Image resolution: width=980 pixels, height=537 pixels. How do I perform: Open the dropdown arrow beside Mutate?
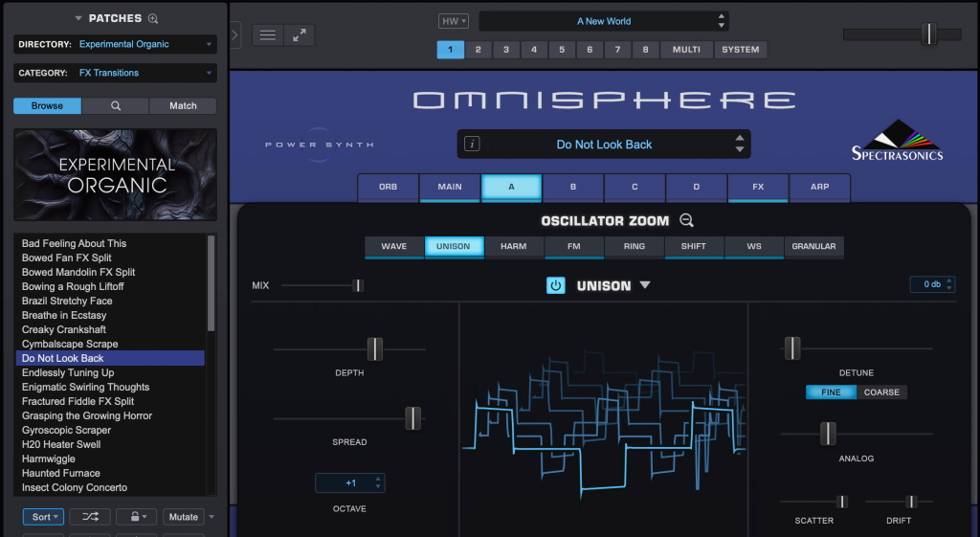pyautogui.click(x=212, y=517)
